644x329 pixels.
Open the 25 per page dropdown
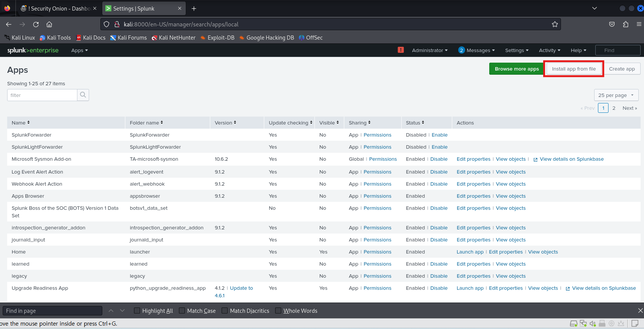616,95
